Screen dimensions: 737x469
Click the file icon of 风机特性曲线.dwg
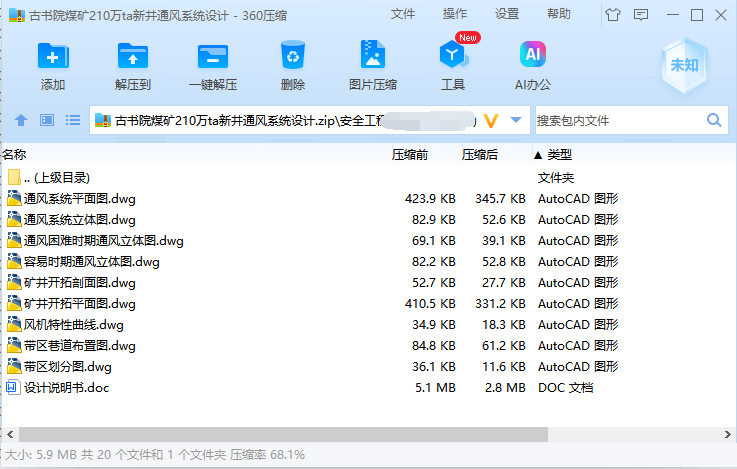click(x=14, y=324)
